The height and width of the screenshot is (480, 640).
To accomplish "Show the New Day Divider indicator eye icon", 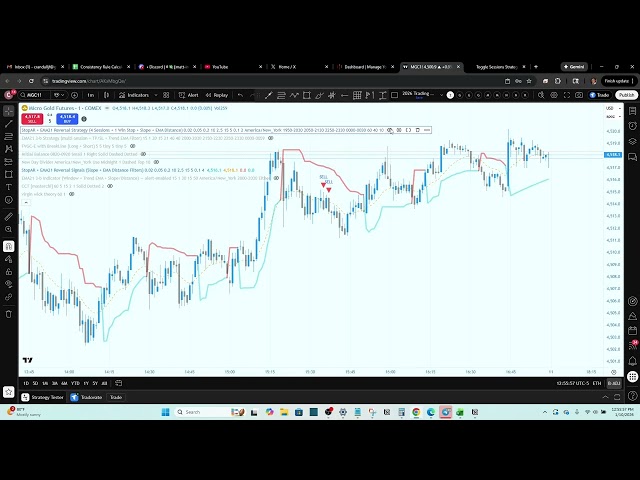I will point(156,162).
